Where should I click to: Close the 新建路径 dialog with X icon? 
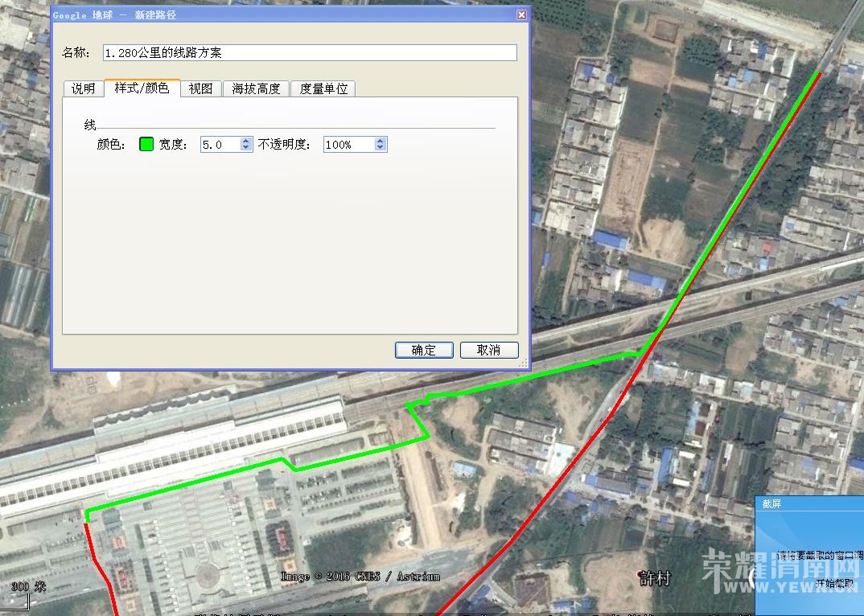[521, 14]
